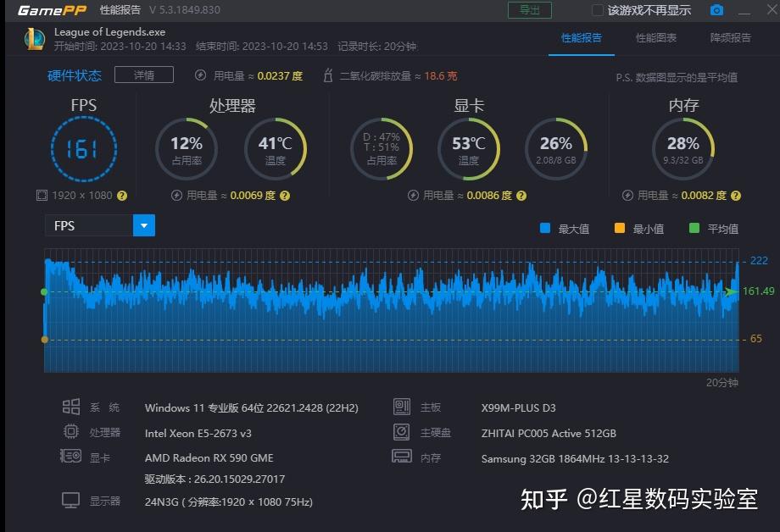Open processor power usage help icon
The image size is (780, 532).
pyautogui.click(x=285, y=196)
